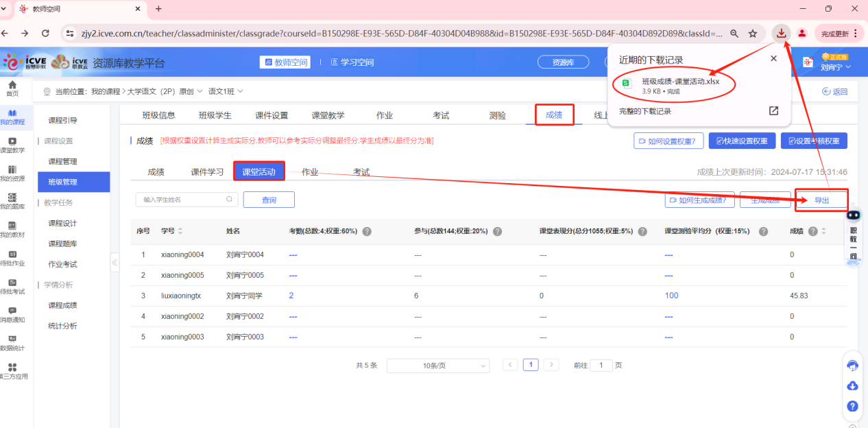Sort the table by 学号 column
Image resolution: width=868 pixels, height=428 pixels.
click(180, 232)
